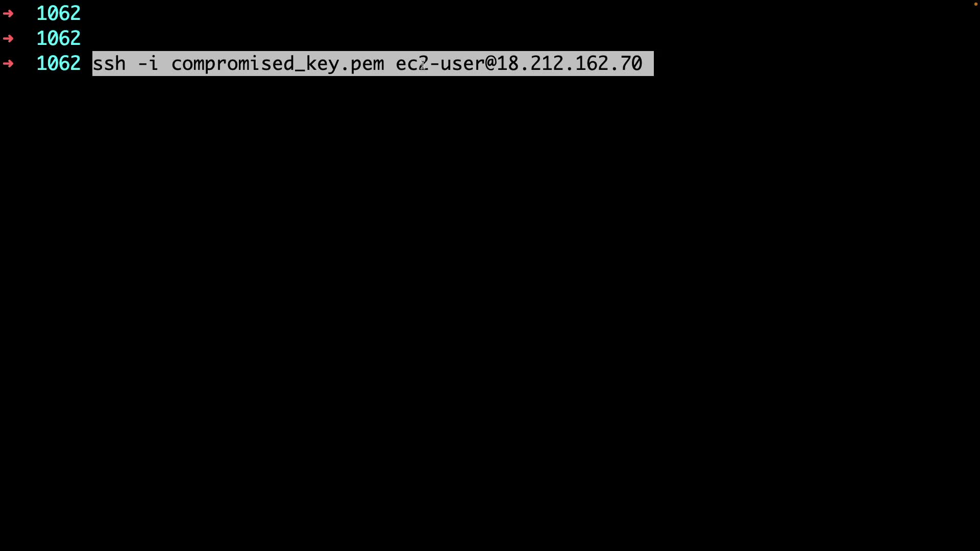Click the second 1062 history number
This screenshot has width=980, height=551.
click(x=59, y=39)
